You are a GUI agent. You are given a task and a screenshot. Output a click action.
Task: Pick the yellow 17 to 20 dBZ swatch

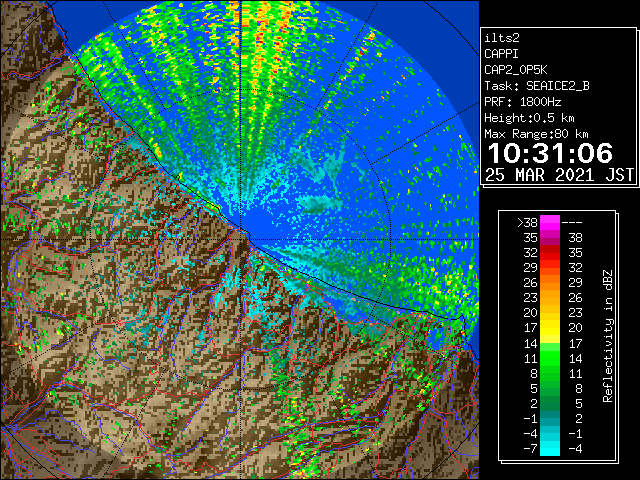550,328
